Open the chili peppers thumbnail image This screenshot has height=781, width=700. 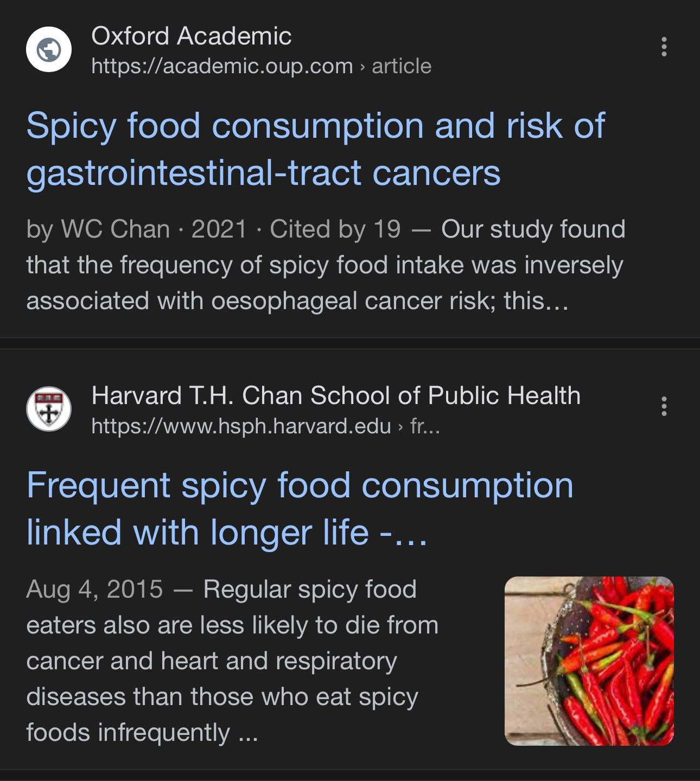(x=589, y=661)
